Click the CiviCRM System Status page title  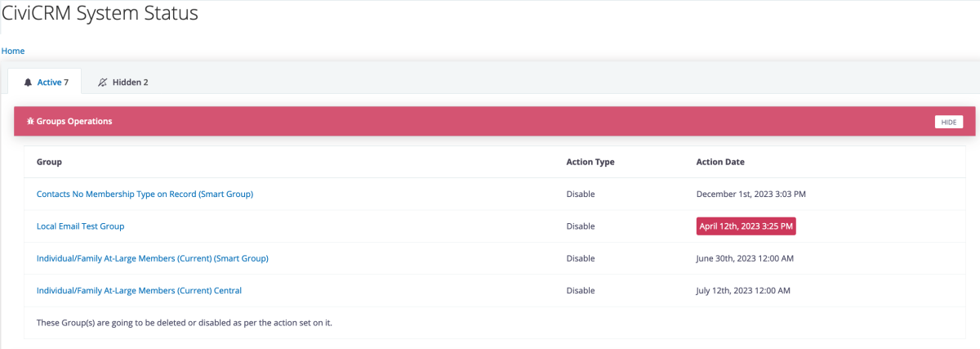pyautogui.click(x=100, y=13)
